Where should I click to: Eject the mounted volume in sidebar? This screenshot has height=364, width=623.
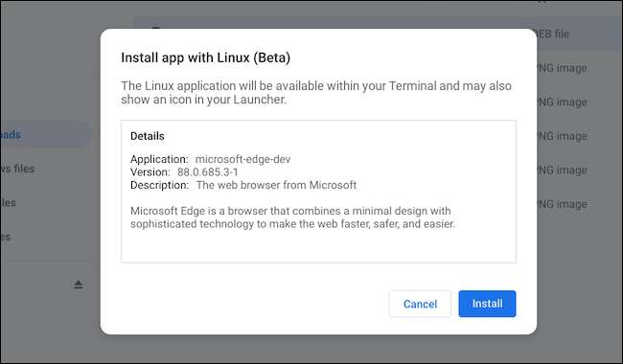[79, 284]
